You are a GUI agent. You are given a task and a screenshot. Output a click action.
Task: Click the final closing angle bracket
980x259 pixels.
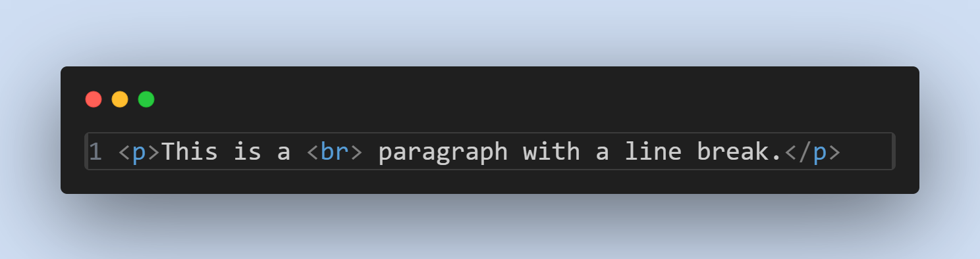coord(834,153)
